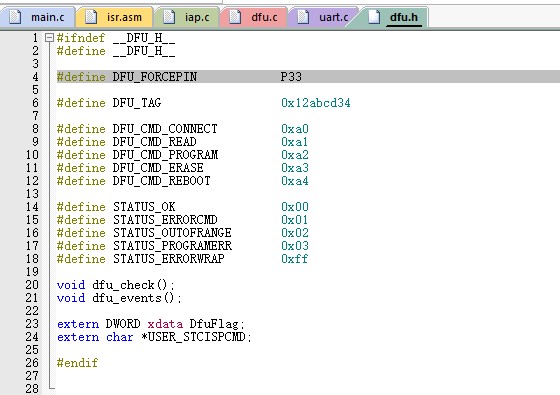The width and height of the screenshot is (560, 395).
Task: Click the 0xa4 value
Action: click(295, 181)
